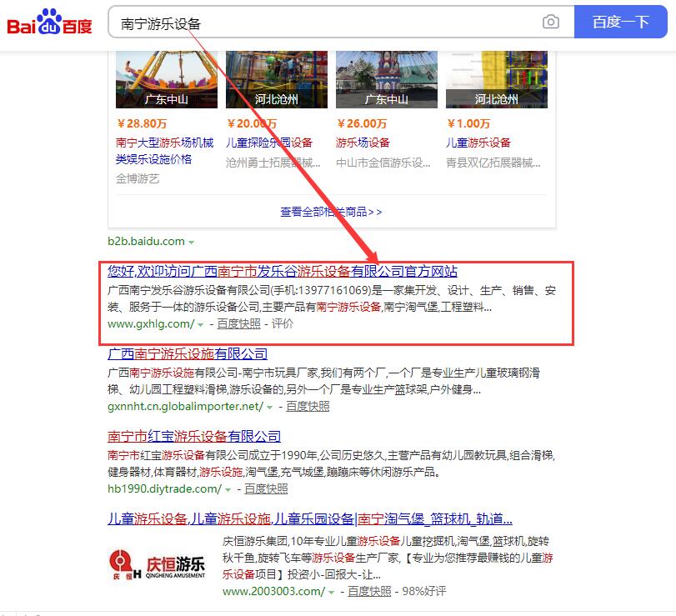This screenshot has height=616, width=676.
Task: Expand dropdown arrow beside www.gxhlg.com/
Action: click(201, 325)
